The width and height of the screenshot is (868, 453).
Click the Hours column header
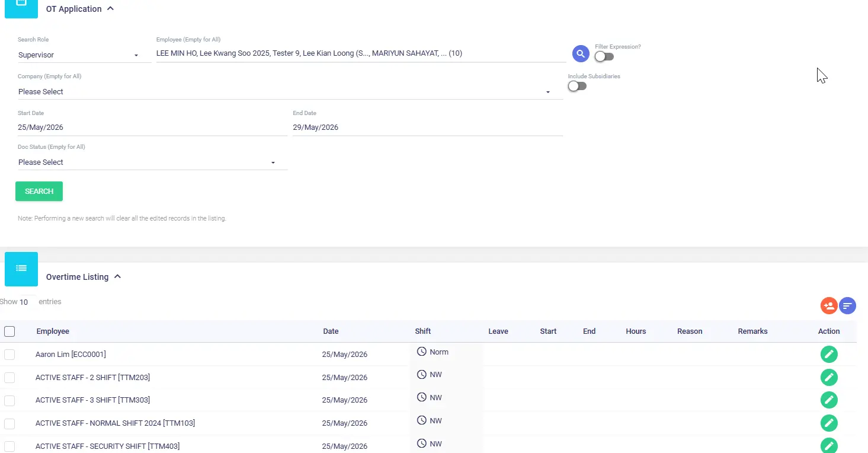[x=636, y=331]
